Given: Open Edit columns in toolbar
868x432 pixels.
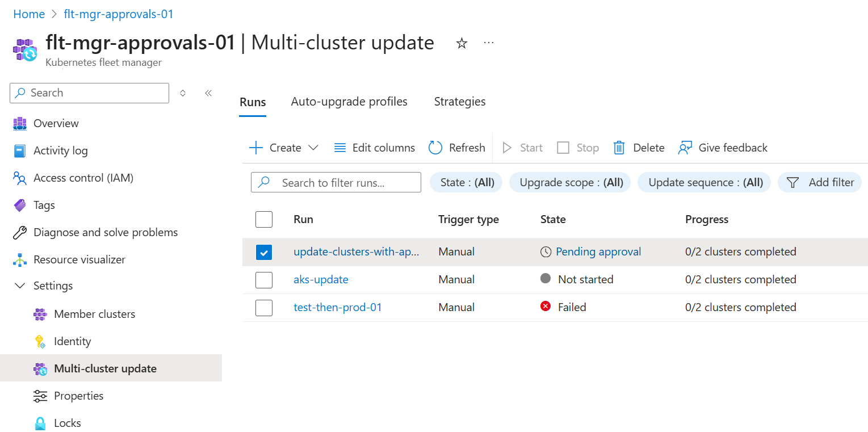Looking at the screenshot, I should click(375, 148).
